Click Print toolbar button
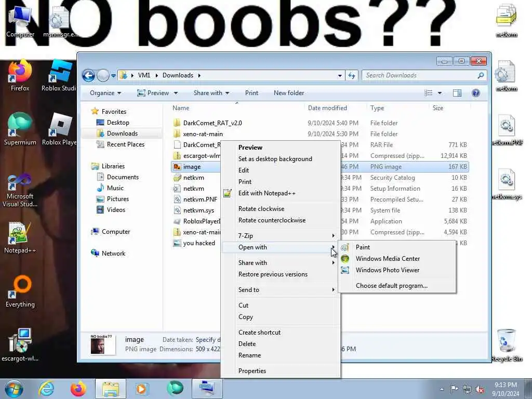This screenshot has width=532, height=399. tap(251, 93)
